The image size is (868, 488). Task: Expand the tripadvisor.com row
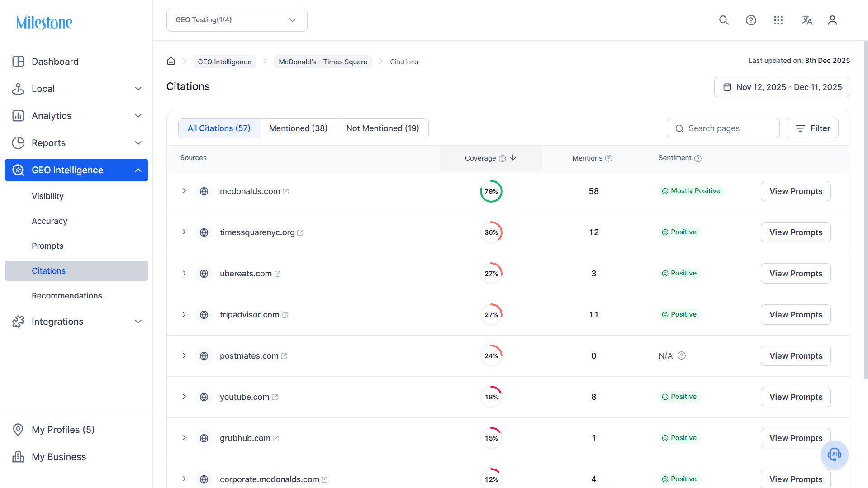184,314
